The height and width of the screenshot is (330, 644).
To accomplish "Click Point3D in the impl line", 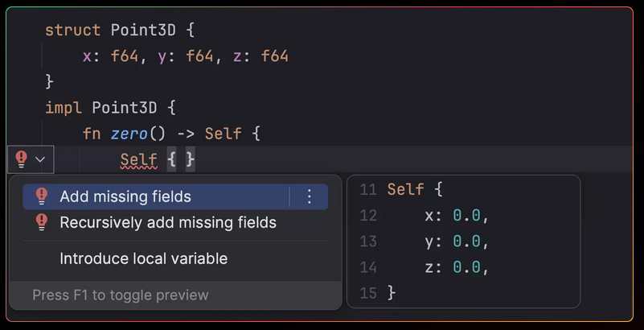I will click(125, 108).
